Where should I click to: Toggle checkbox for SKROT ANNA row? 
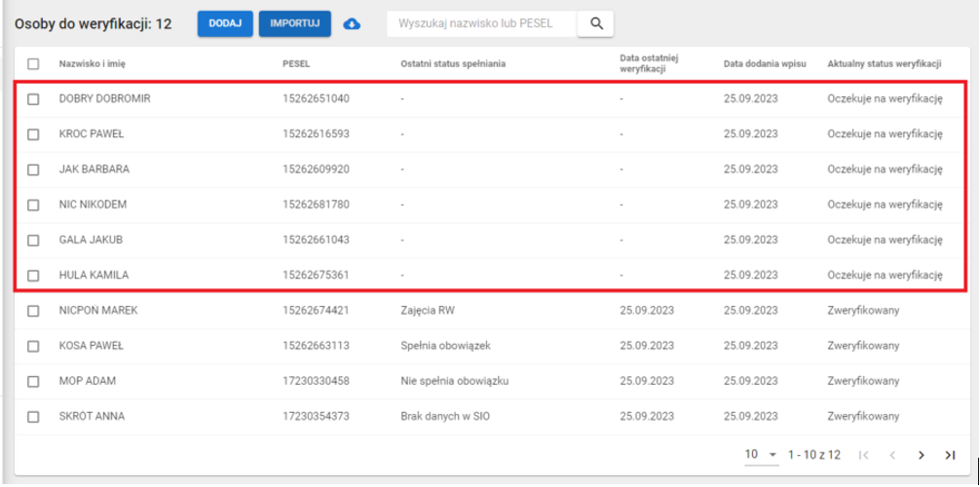33,417
